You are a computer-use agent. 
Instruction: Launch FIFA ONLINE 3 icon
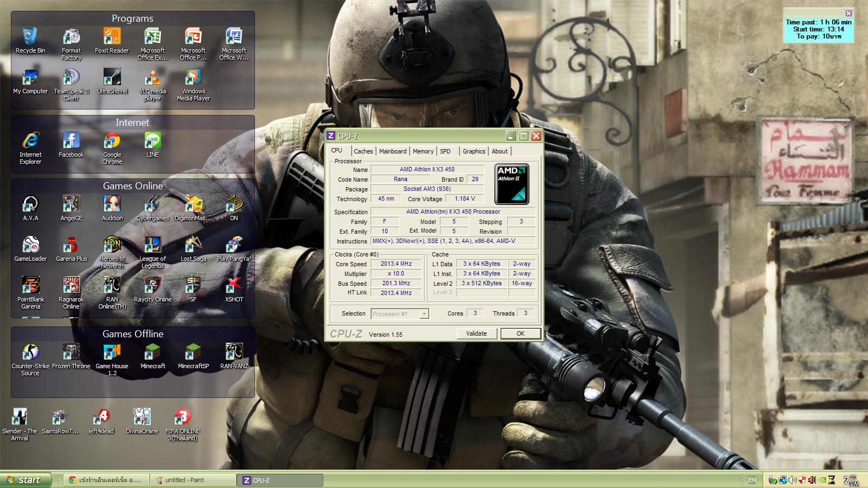pyautogui.click(x=182, y=425)
